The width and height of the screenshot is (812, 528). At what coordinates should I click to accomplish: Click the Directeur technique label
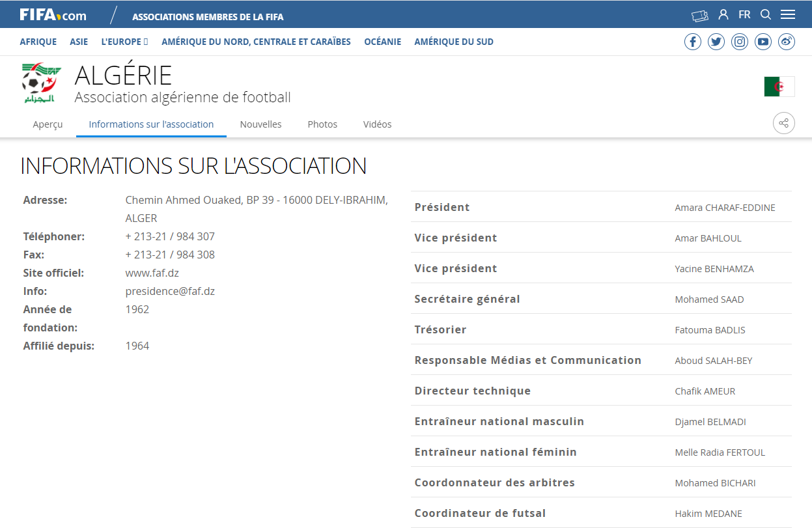pos(472,391)
